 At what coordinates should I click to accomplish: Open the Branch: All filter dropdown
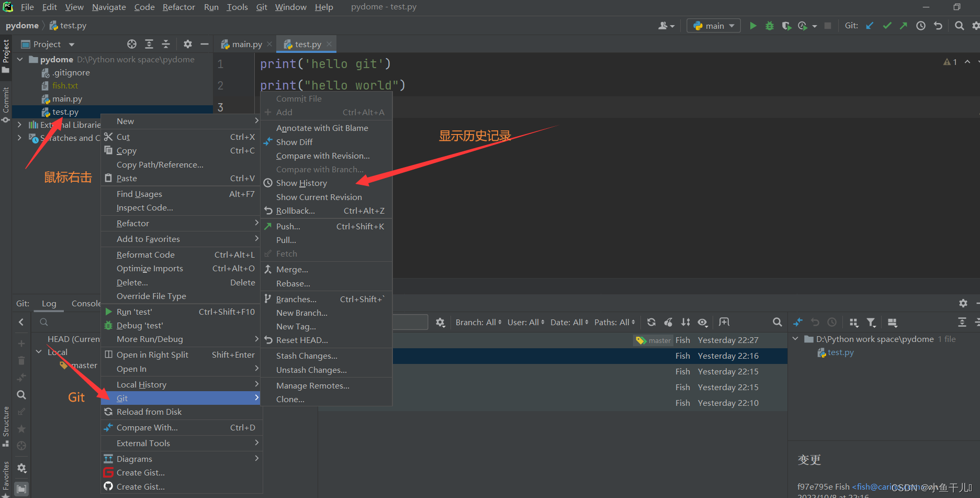478,322
